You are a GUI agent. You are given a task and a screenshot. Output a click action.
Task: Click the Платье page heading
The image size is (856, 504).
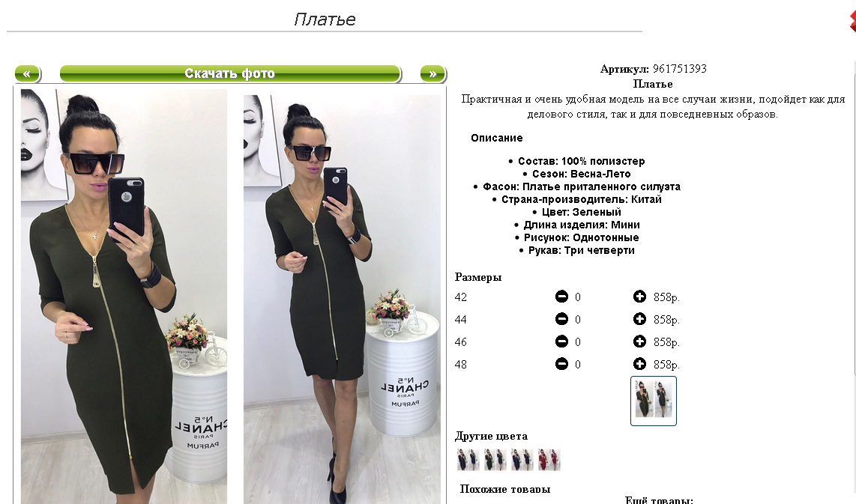[x=325, y=19]
